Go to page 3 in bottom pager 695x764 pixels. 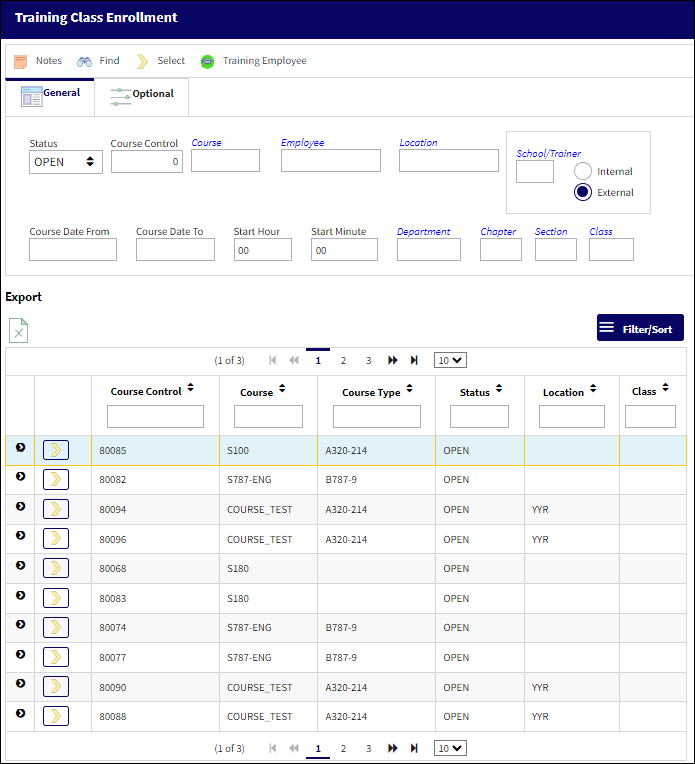[x=369, y=748]
